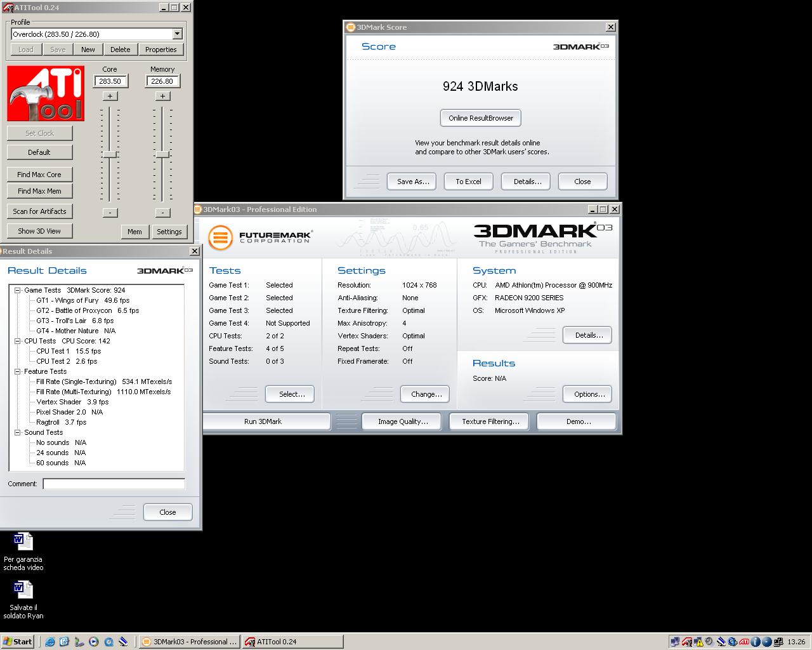The height and width of the screenshot is (650, 812).
Task: Collapse the Feature Tests tree node
Action: point(18,371)
